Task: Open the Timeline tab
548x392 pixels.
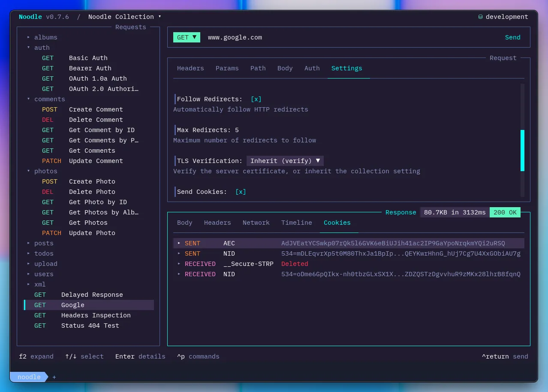Action: click(297, 223)
